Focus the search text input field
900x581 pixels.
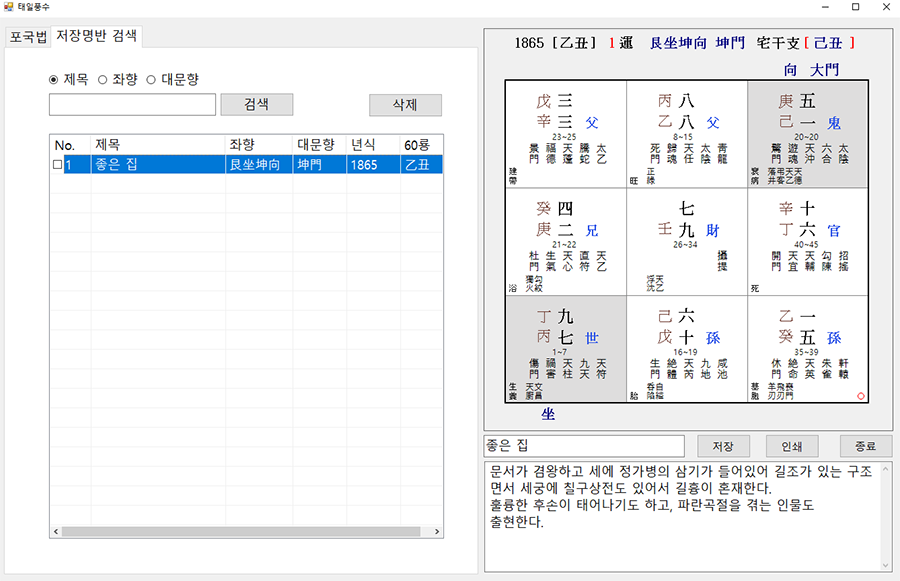(x=133, y=104)
